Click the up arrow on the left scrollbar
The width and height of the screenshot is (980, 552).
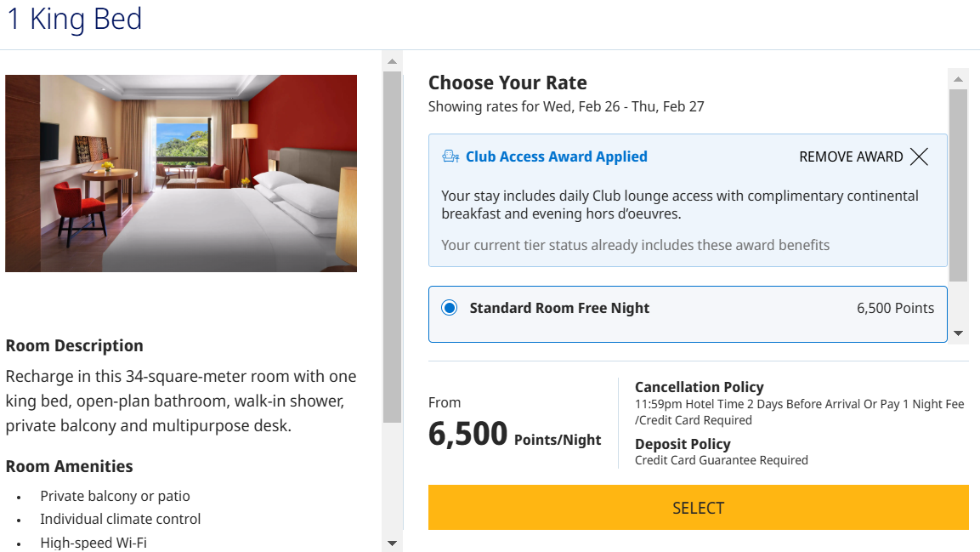tap(392, 60)
